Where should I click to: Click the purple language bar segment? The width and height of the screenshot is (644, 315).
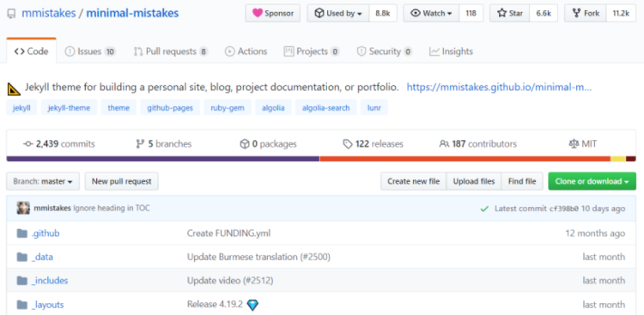click(163, 159)
